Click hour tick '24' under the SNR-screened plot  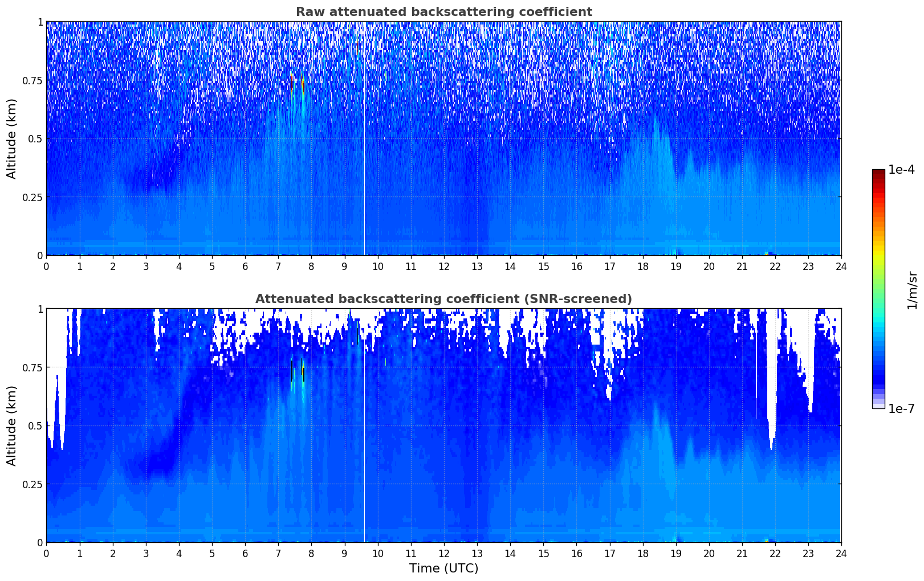pyautogui.click(x=841, y=553)
